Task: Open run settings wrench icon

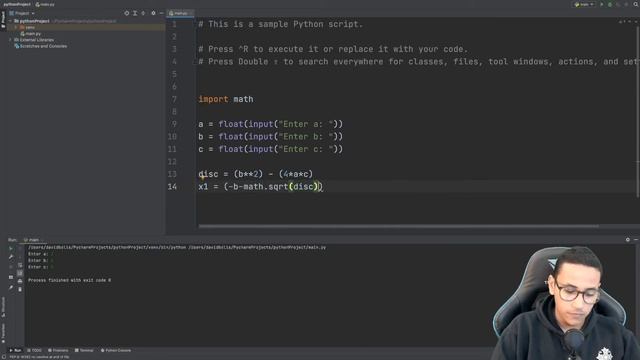Action: [x=11, y=257]
